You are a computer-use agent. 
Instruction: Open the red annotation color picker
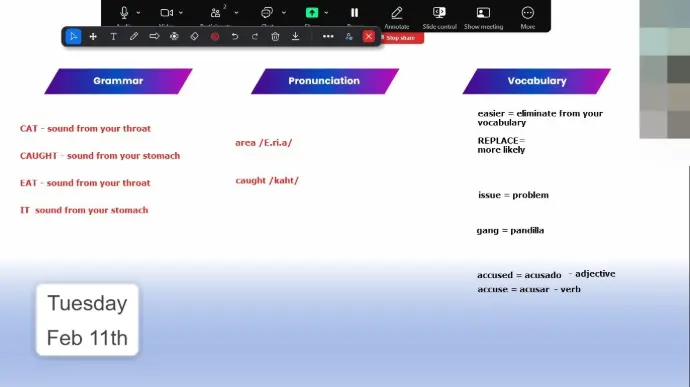click(215, 37)
